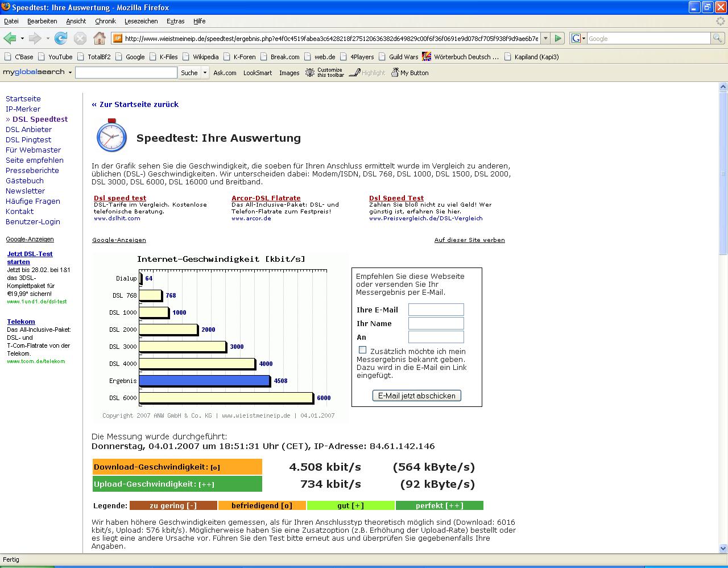This screenshot has width=728, height=568.
Task: Click the Benutzer-Login sidebar link
Action: 33,221
